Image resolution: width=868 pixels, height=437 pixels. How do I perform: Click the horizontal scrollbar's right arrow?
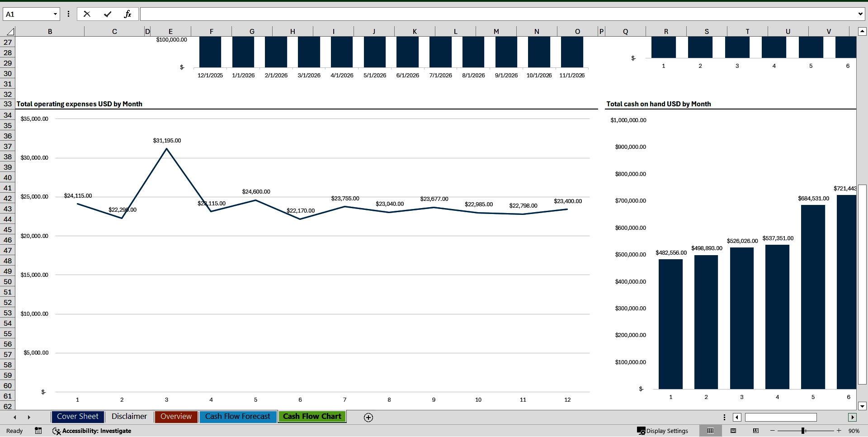pos(853,417)
